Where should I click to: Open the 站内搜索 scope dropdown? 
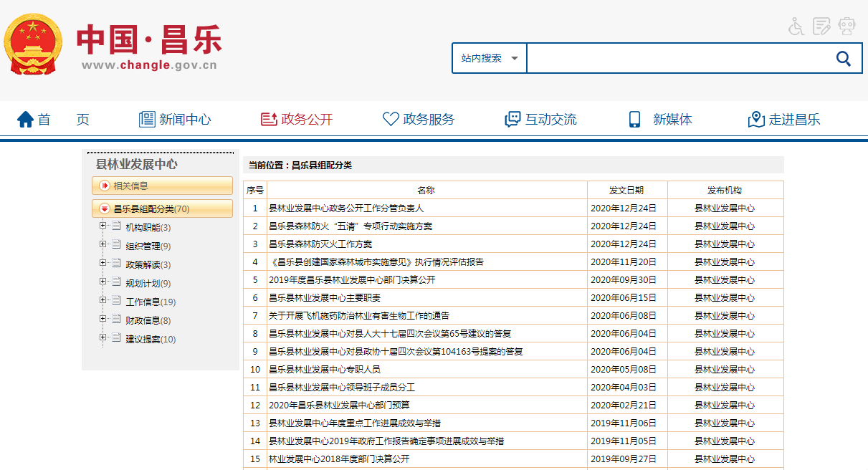[x=490, y=59]
